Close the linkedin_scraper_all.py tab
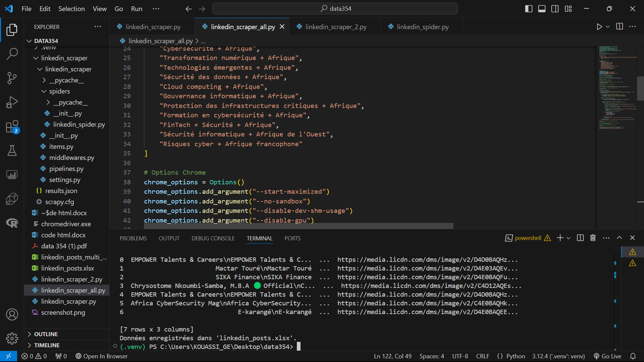Viewport: 644px width, 362px height. 282,26
